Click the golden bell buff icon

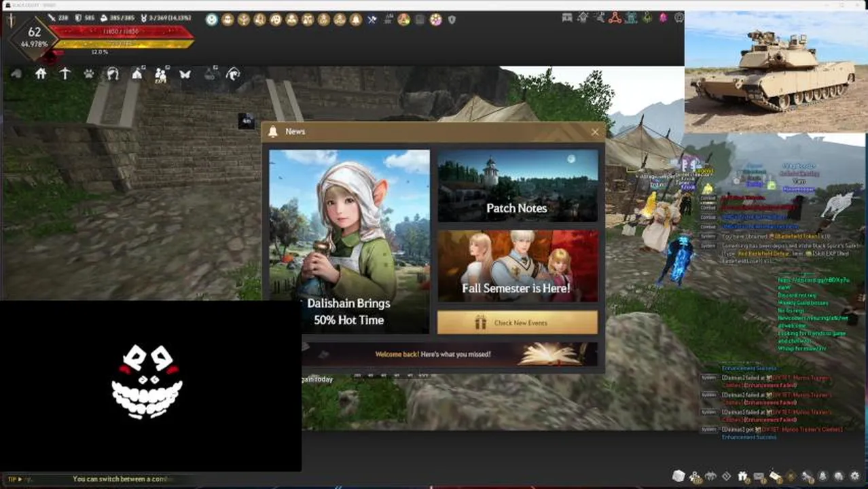[x=356, y=20]
